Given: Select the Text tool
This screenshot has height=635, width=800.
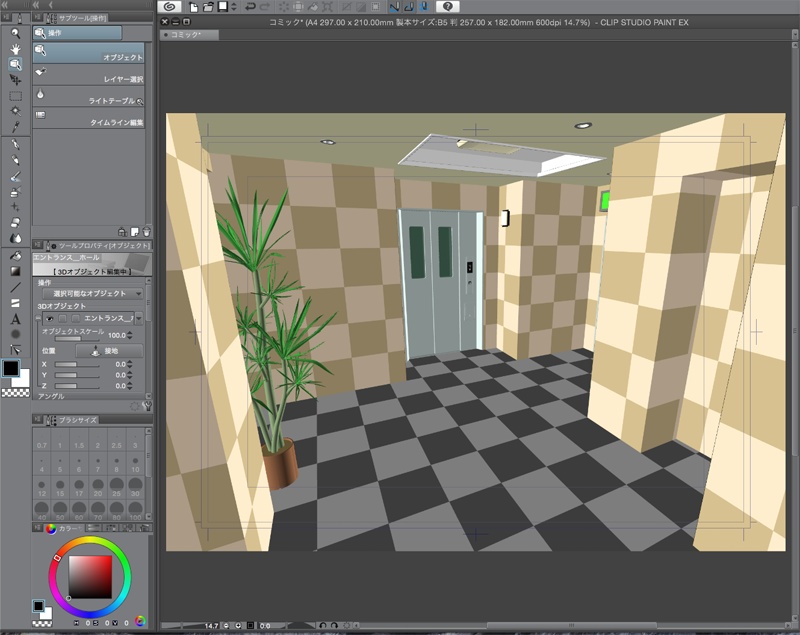Looking at the screenshot, I should (16, 319).
